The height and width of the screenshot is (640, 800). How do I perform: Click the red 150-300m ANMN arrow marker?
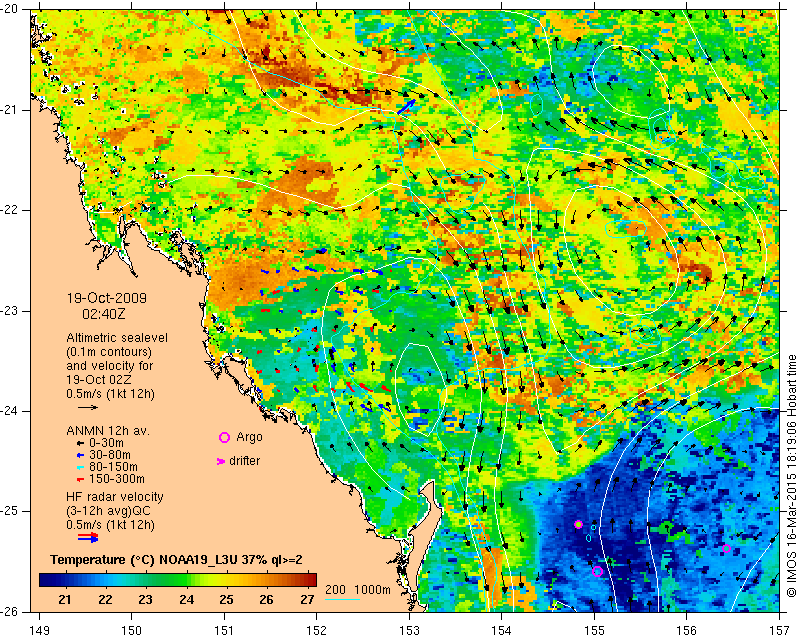(x=80, y=480)
